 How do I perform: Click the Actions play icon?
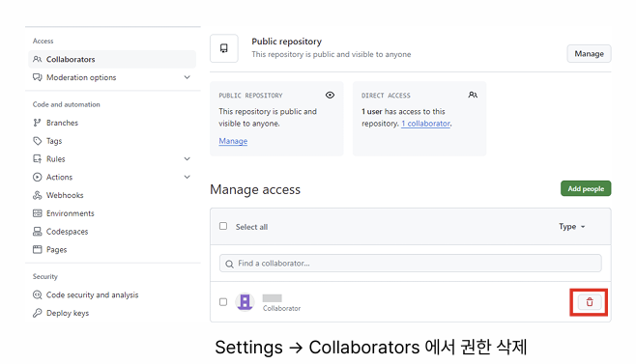coord(38,177)
